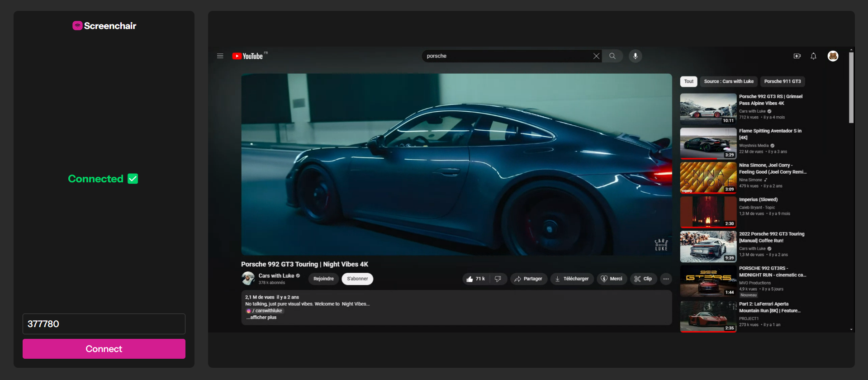Click the YouTube logo
Screen dimensions: 868x380
pos(248,56)
